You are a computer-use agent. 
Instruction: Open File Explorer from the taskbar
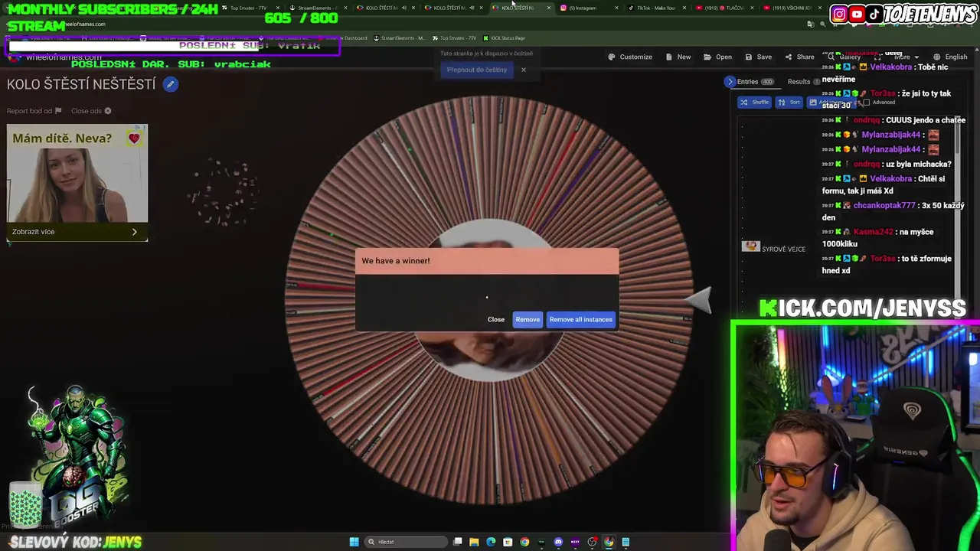click(x=474, y=542)
